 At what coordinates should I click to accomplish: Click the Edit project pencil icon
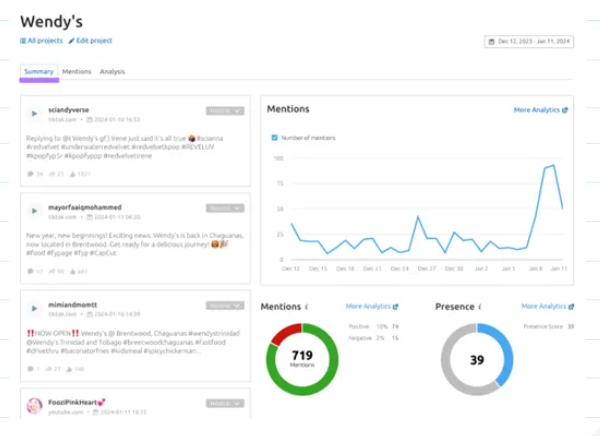click(71, 41)
